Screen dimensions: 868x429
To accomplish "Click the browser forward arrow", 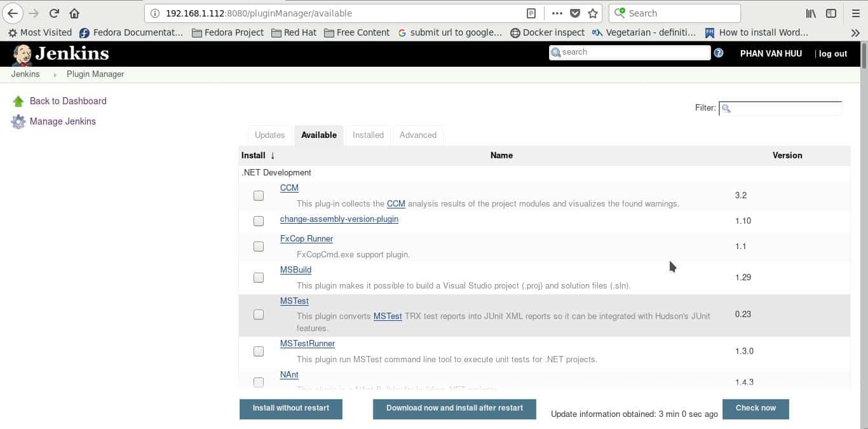I will click(34, 13).
